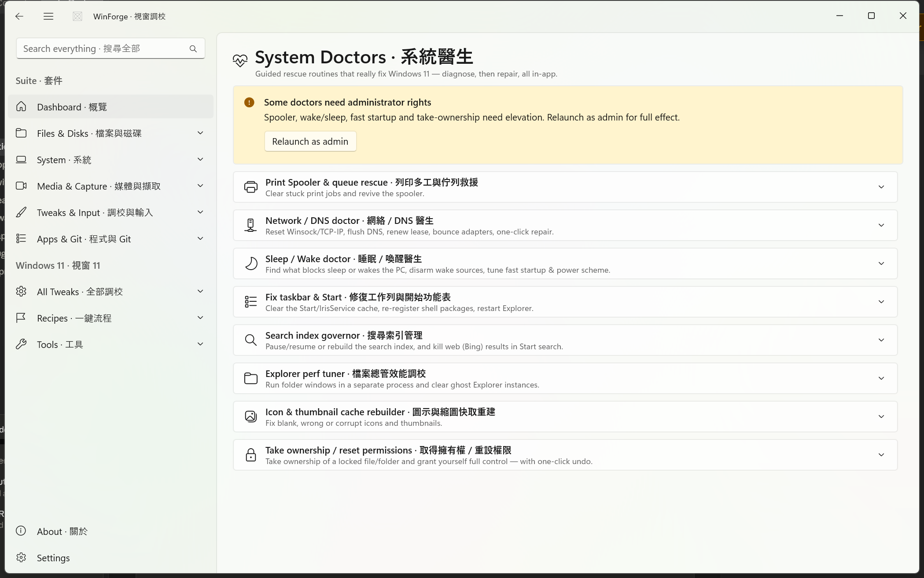The height and width of the screenshot is (578, 924).
Task: Click the list icon for Fix taskbar & Start
Action: click(251, 302)
